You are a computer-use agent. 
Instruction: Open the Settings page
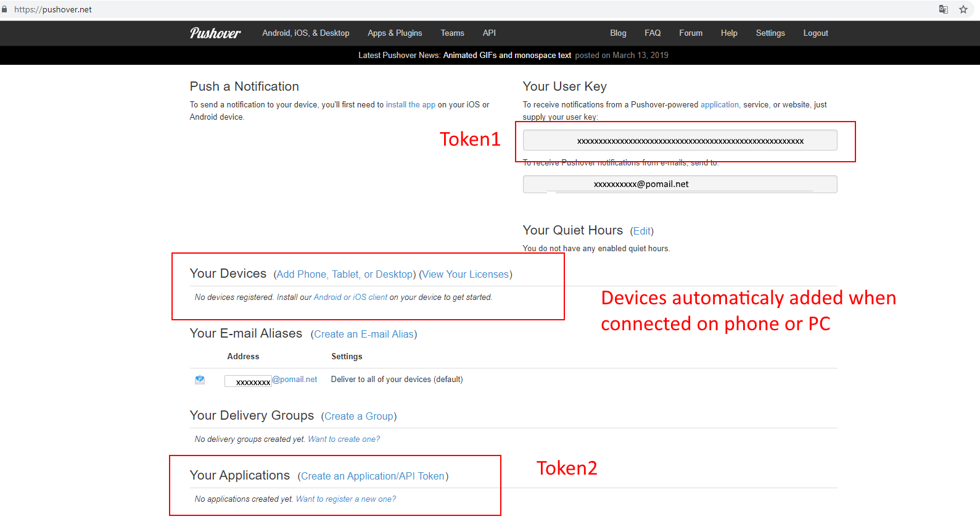770,33
